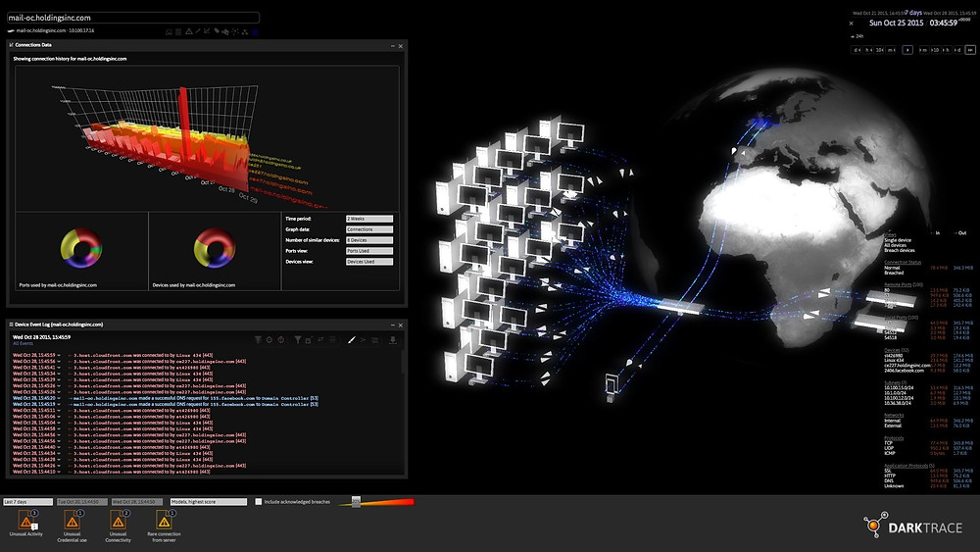The width and height of the screenshot is (980, 552).
Task: Click the second funnel filter icon in event log
Action: point(298,339)
